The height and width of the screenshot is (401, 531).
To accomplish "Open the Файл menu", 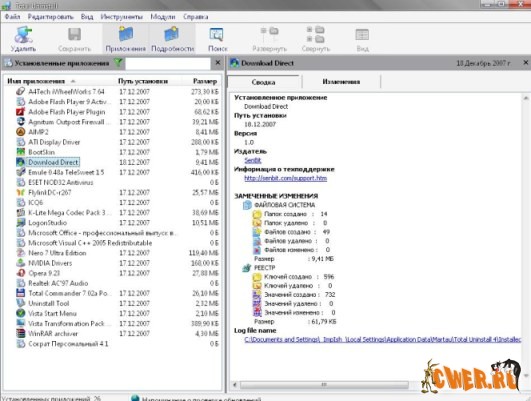I will pos(12,17).
